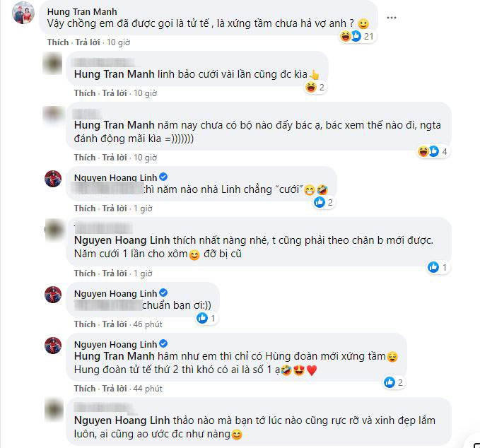Click the laughing reaction showing 2 reactions
The width and height of the screenshot is (480, 448).
pyautogui.click(x=315, y=87)
